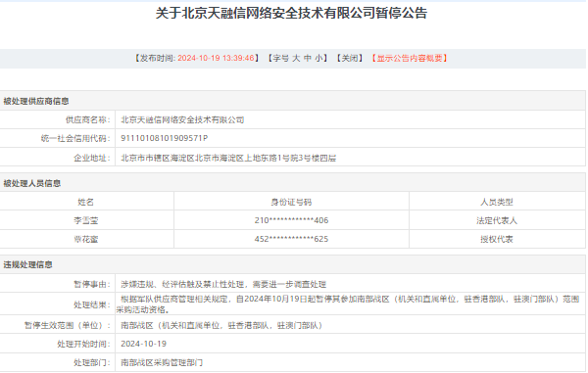The width and height of the screenshot is (588, 373).
Task: Click the 身份证号码 column header
Action: pos(291,202)
